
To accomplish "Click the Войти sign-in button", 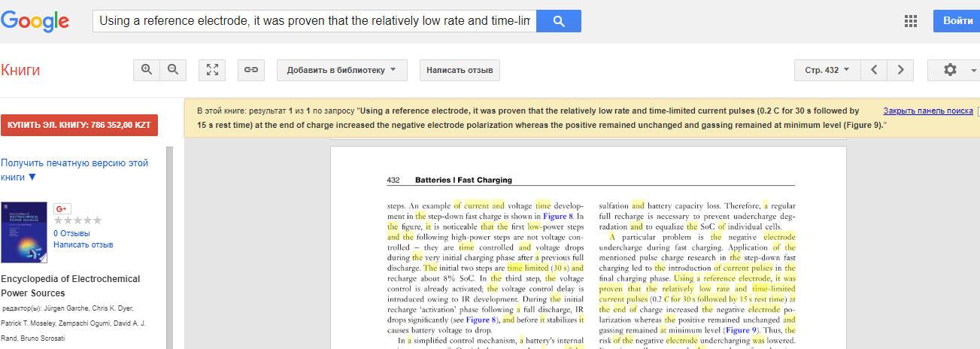I will click(x=957, y=21).
